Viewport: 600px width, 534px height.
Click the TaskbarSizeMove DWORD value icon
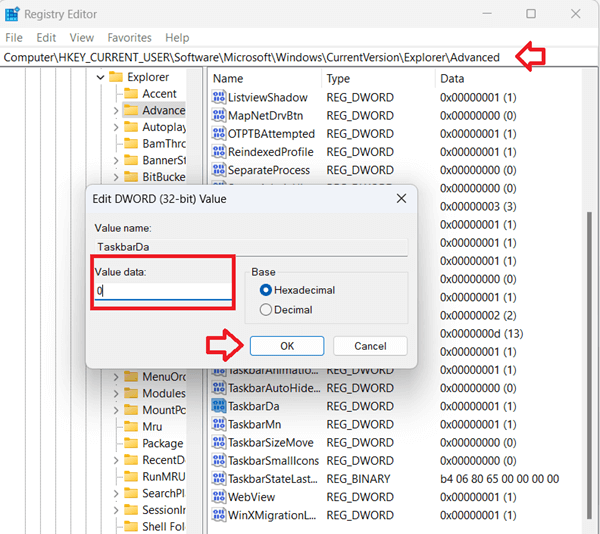[x=218, y=442]
